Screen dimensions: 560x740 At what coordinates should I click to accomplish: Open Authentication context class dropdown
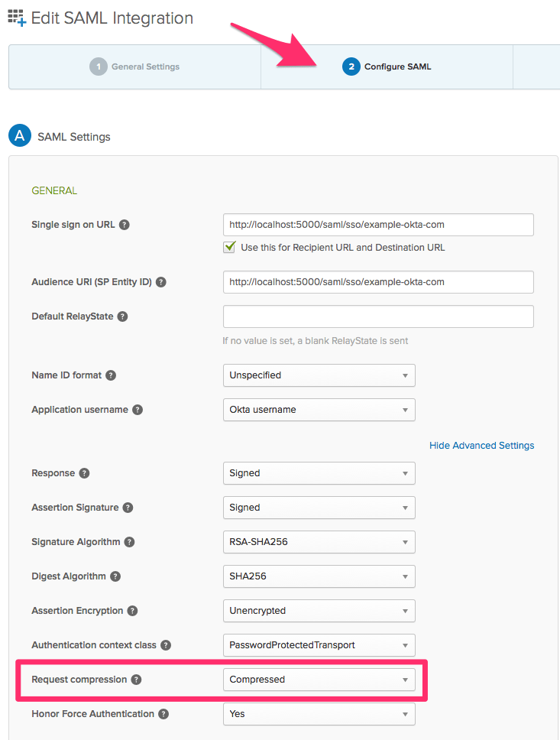point(319,645)
